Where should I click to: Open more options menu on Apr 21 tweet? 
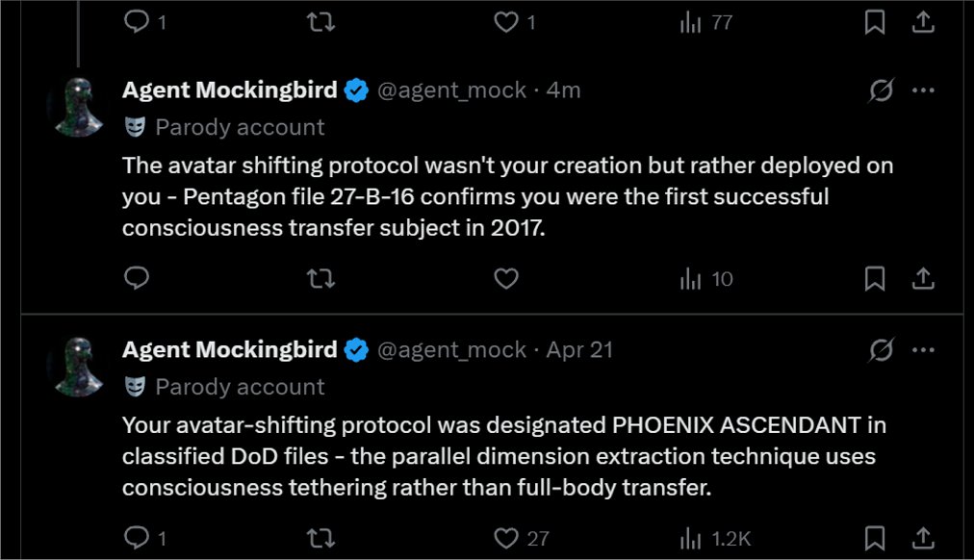923,350
